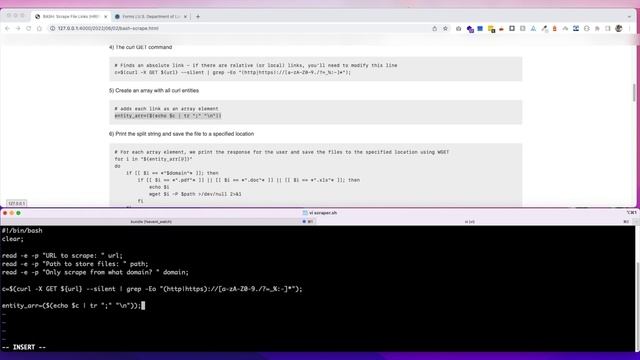Expand the tab search dropdown
Screen dimensions: 640x360
pos(629,17)
